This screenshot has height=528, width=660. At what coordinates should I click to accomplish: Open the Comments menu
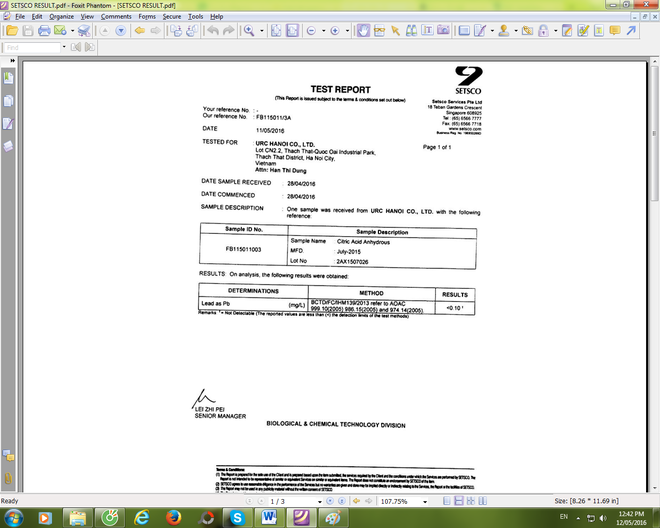pyautogui.click(x=116, y=16)
